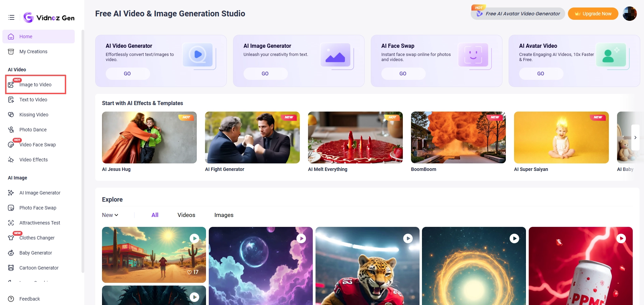Click the sidebar vertical scrollbar

(83, 151)
